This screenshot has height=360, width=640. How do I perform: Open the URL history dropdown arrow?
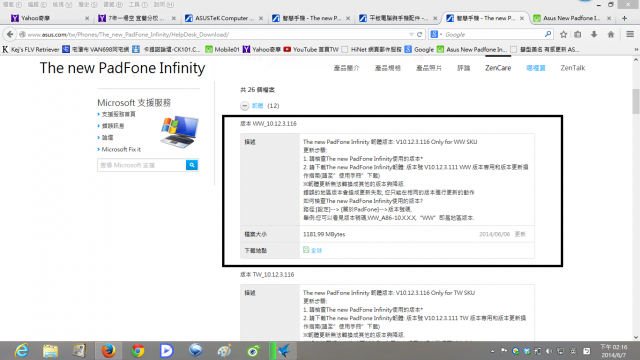click(x=411, y=35)
